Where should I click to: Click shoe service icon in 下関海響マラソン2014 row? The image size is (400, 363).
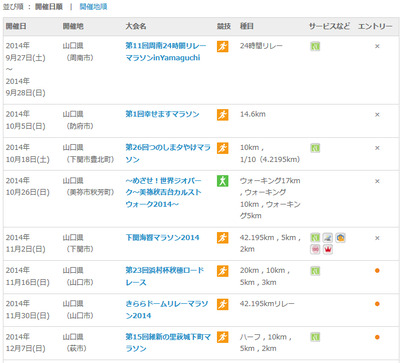[328, 238]
